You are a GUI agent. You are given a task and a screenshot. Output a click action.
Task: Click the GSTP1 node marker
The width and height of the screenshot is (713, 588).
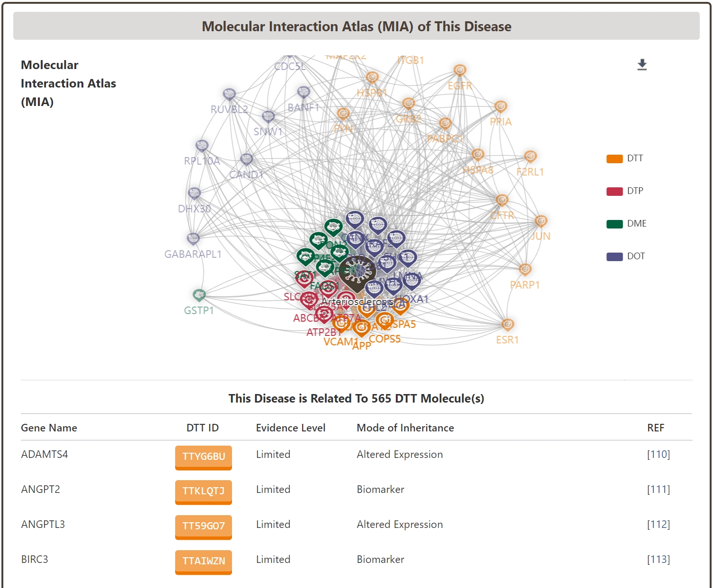click(199, 296)
